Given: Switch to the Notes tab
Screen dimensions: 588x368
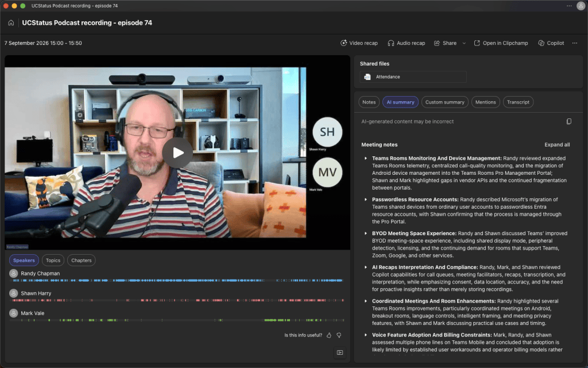Looking at the screenshot, I should coord(369,102).
